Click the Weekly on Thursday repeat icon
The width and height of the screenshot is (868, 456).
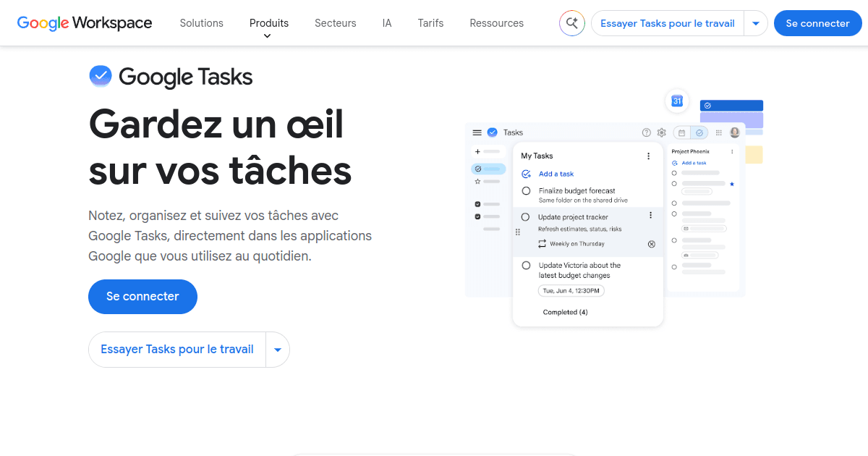click(542, 244)
